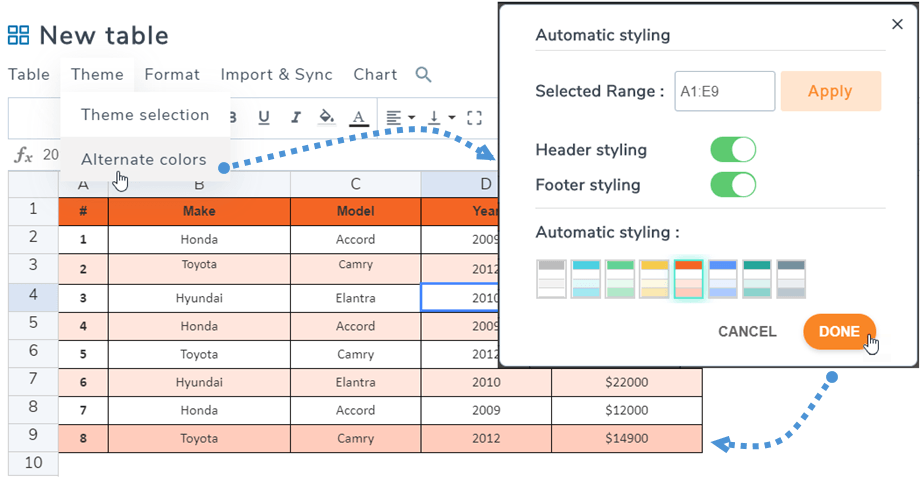The width and height of the screenshot is (920, 482).
Task: Select Theme selection menu entry
Action: coord(145,115)
